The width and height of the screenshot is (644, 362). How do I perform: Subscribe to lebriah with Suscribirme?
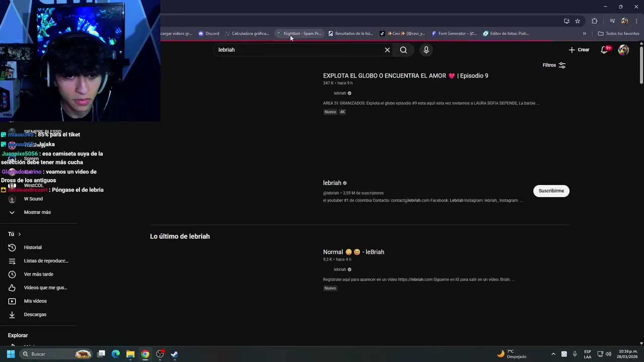pos(551,191)
